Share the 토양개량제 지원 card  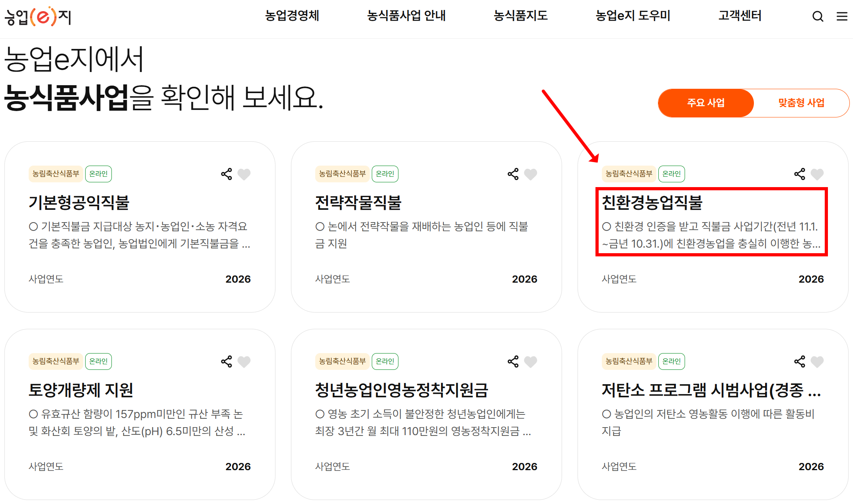coord(226,361)
